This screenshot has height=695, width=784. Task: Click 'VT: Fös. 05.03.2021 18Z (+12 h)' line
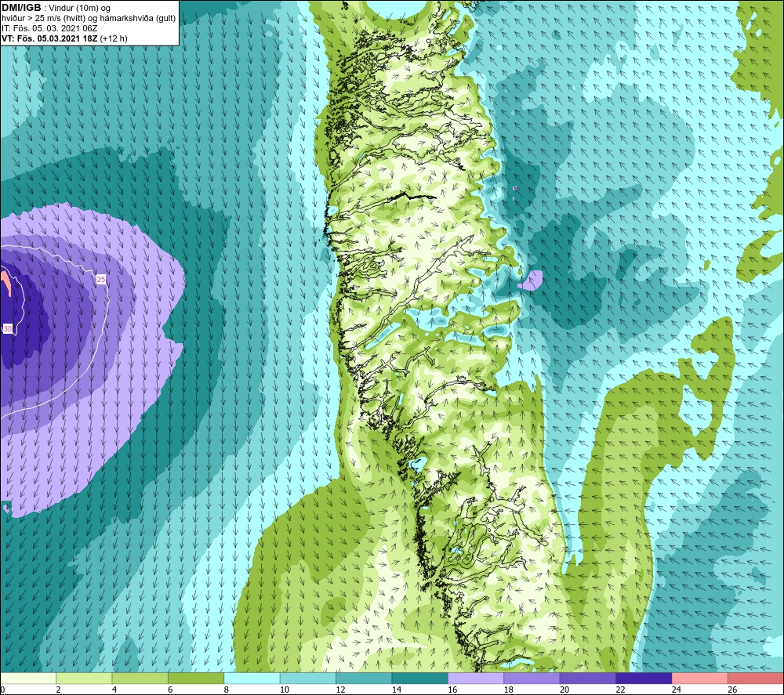(x=64, y=38)
